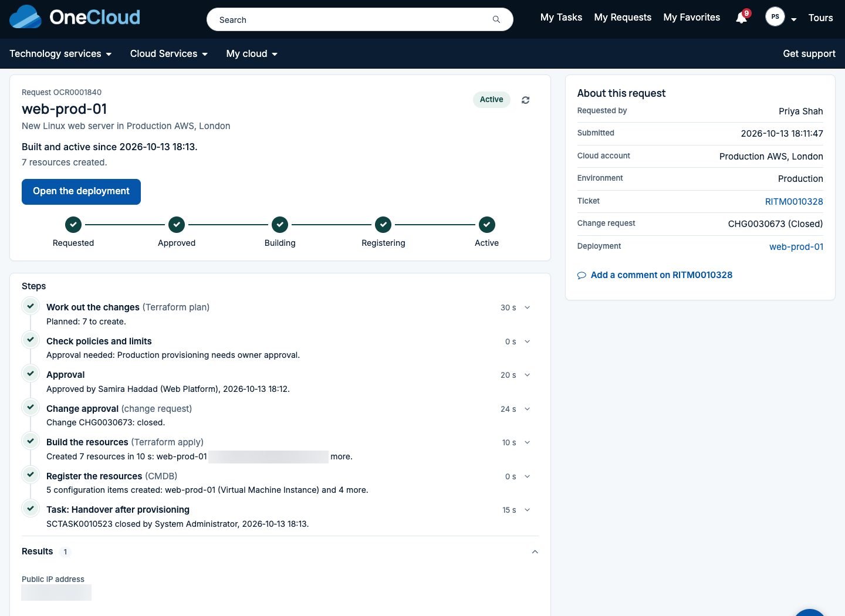The width and height of the screenshot is (845, 616).
Task: Click check icon for Work out the changes
Action: tap(31, 306)
